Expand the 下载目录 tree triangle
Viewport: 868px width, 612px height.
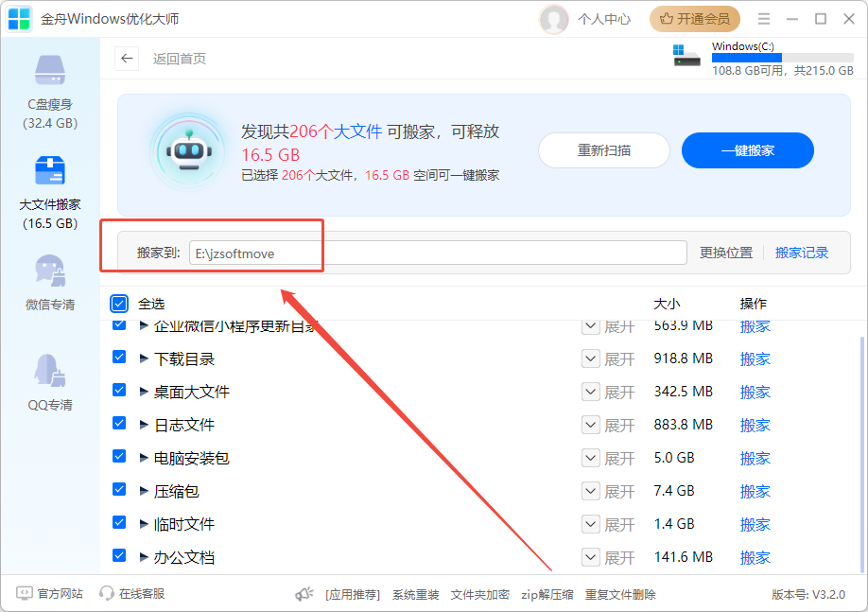[x=144, y=358]
